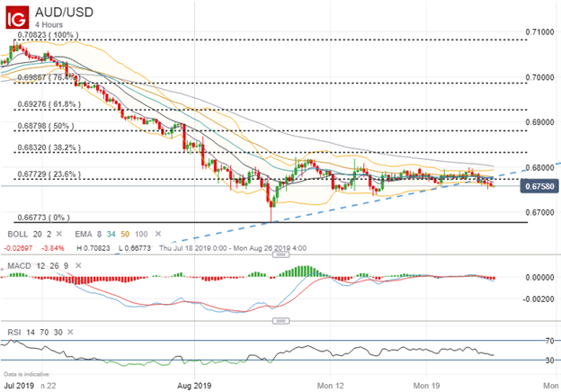
Task: Open the MACD indicator settings label
Action: [19, 266]
